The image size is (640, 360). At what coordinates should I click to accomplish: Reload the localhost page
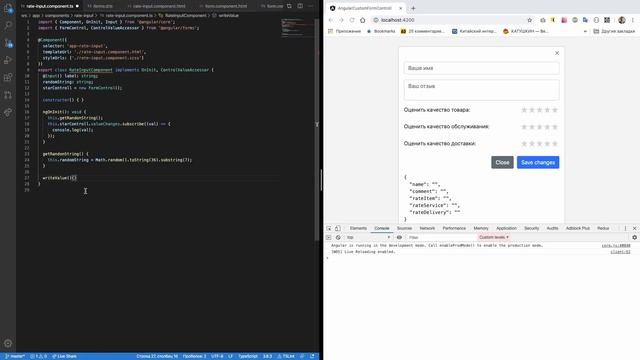pyautogui.click(x=352, y=20)
